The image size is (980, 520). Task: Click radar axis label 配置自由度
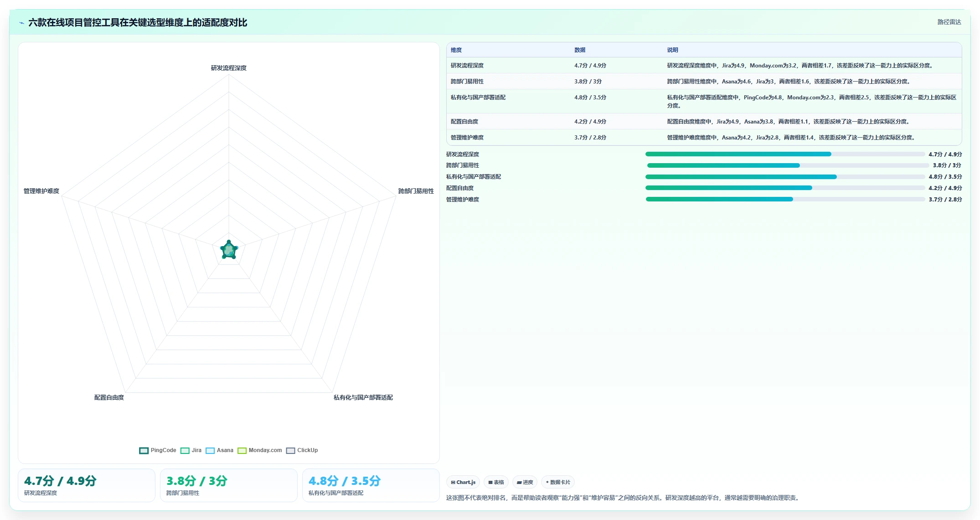(109, 397)
